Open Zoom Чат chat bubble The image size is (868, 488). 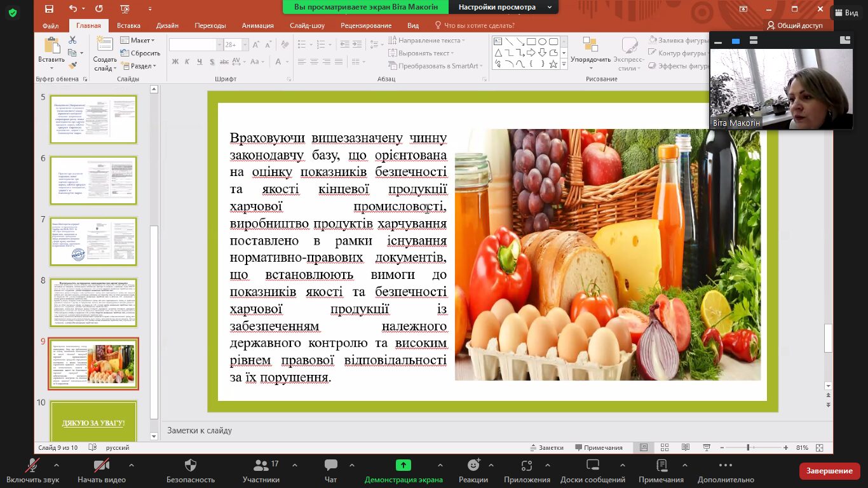(330, 465)
